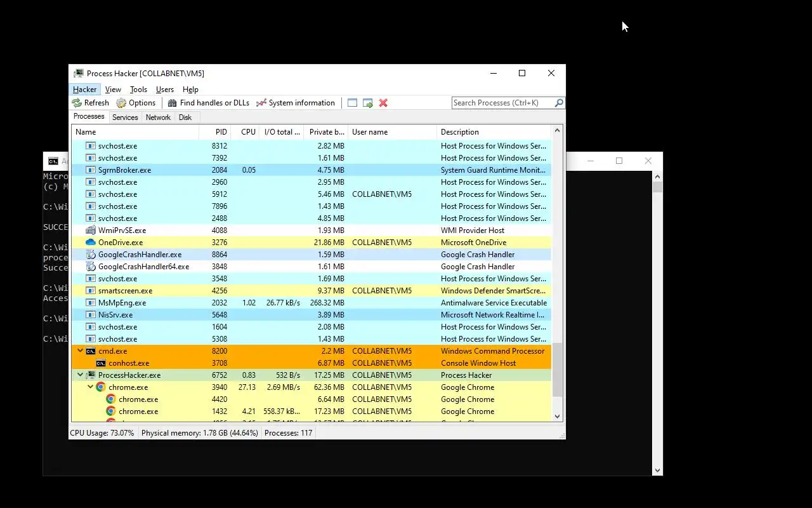Viewport: 812px width, 508px height.
Task: Switch to the Disk tab
Action: tap(185, 117)
